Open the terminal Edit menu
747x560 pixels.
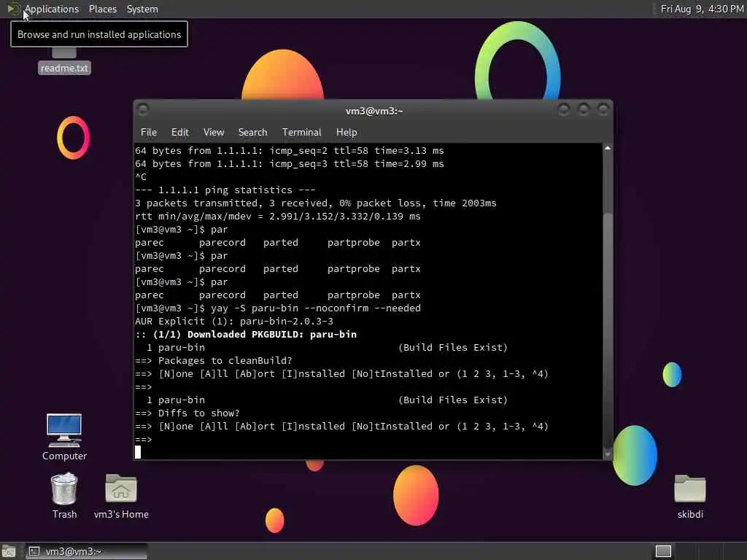[179, 133]
